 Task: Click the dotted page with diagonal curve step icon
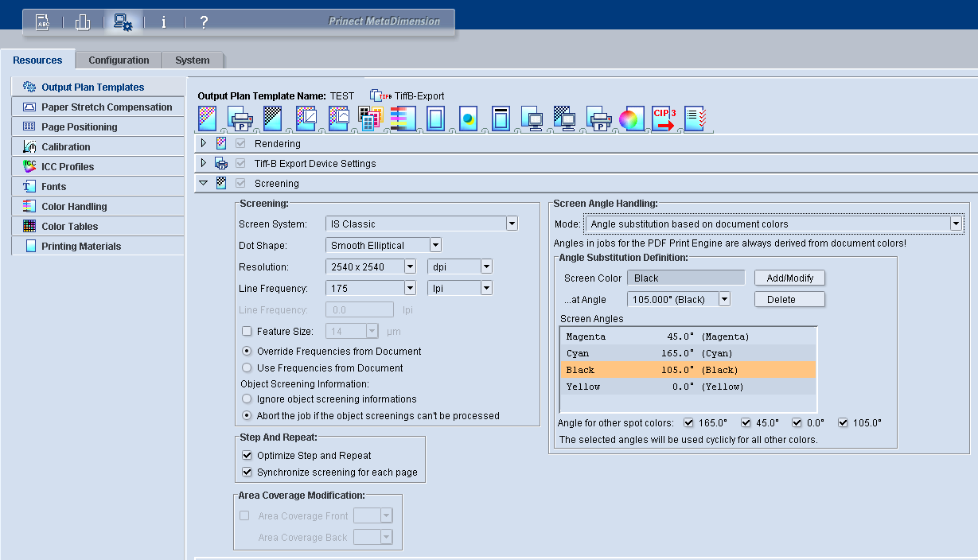[306, 118]
